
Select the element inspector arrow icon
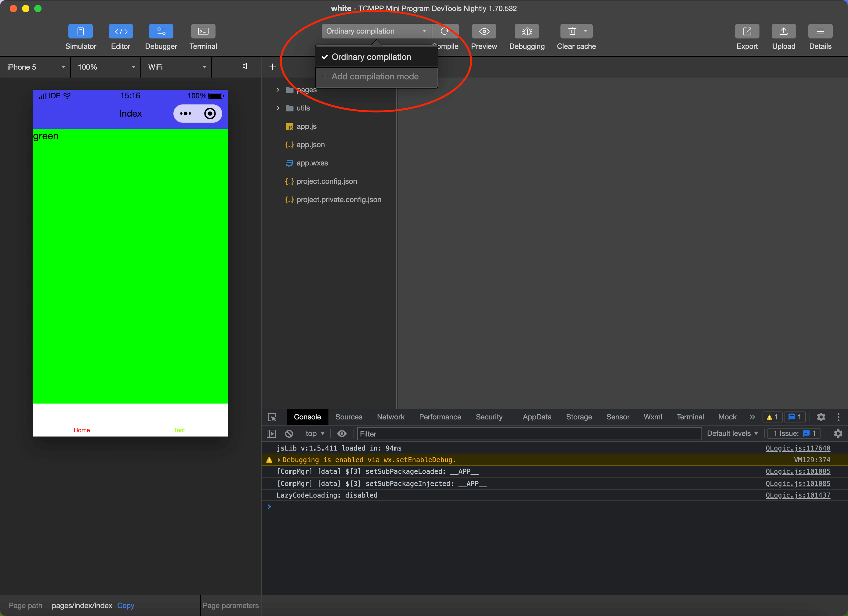(x=272, y=417)
